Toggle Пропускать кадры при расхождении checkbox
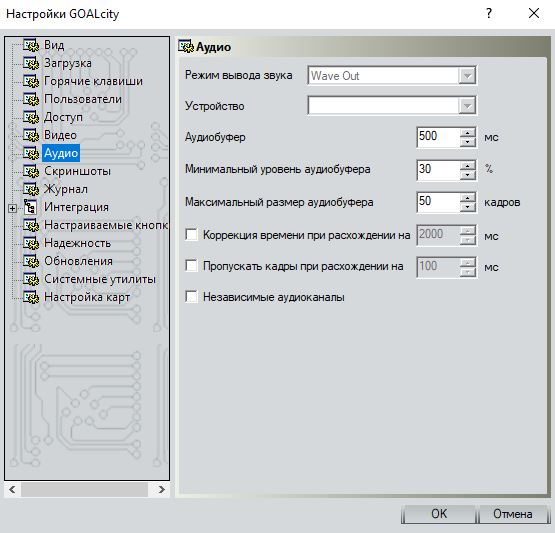This screenshot has width=555, height=533. coord(191,265)
